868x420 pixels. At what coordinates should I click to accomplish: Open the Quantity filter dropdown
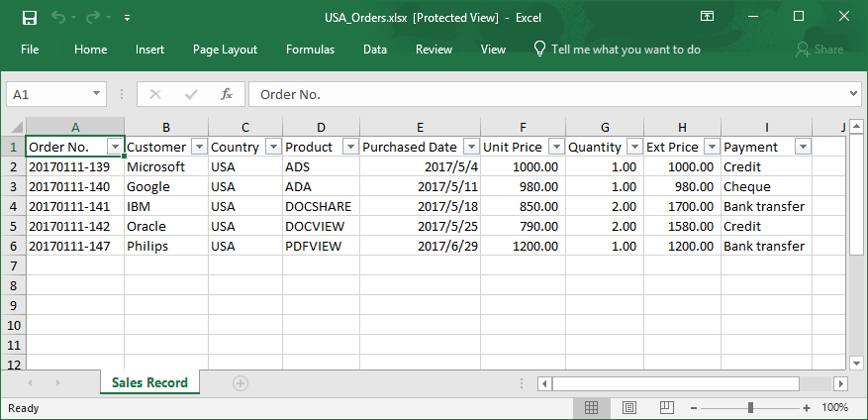[635, 147]
